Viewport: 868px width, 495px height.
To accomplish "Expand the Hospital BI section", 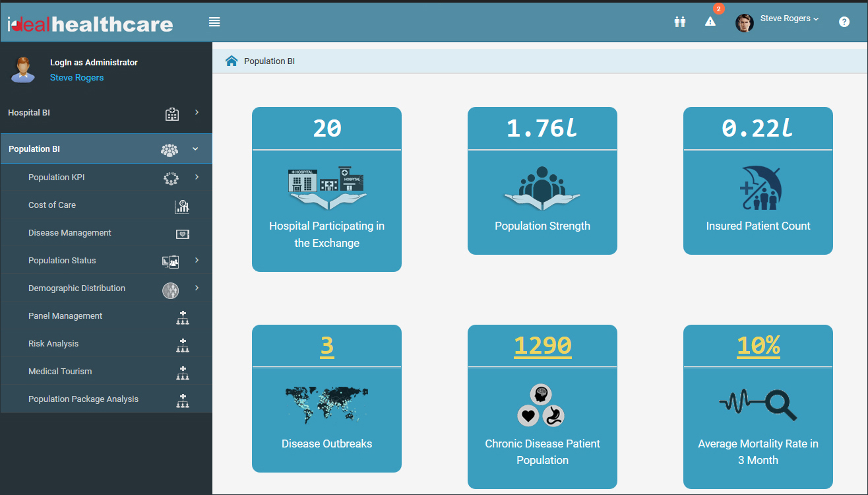I will click(x=106, y=113).
